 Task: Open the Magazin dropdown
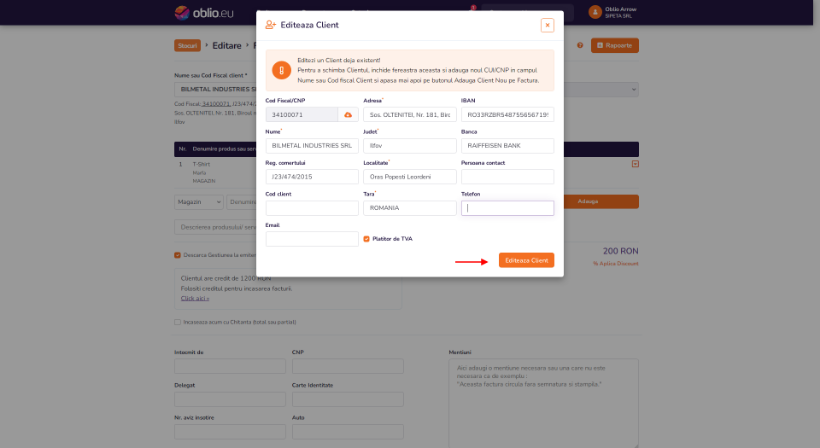[199, 202]
